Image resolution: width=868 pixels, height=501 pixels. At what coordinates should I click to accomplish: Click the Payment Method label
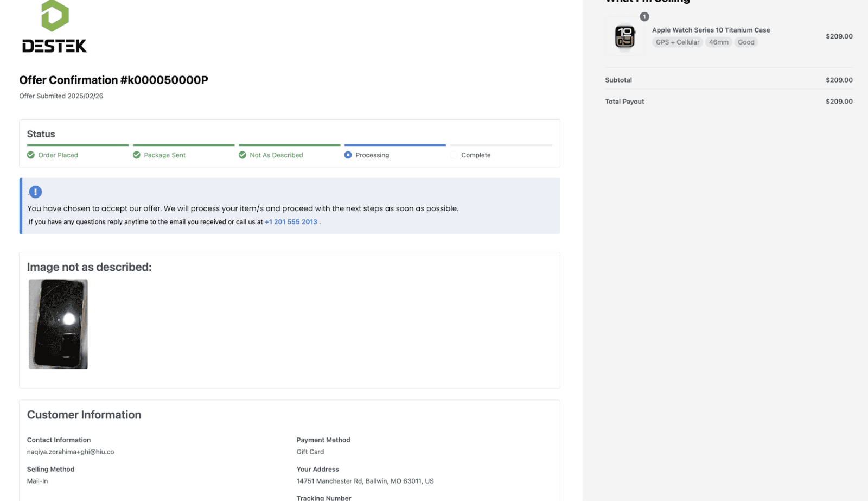[x=323, y=440]
